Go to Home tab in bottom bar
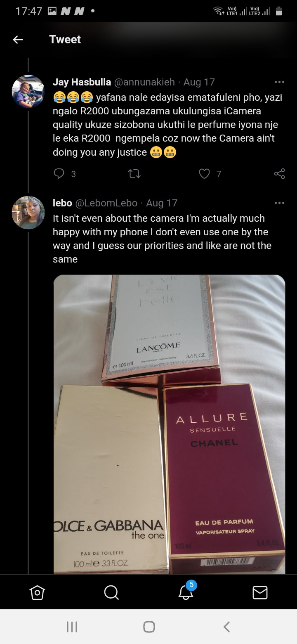 [37, 592]
